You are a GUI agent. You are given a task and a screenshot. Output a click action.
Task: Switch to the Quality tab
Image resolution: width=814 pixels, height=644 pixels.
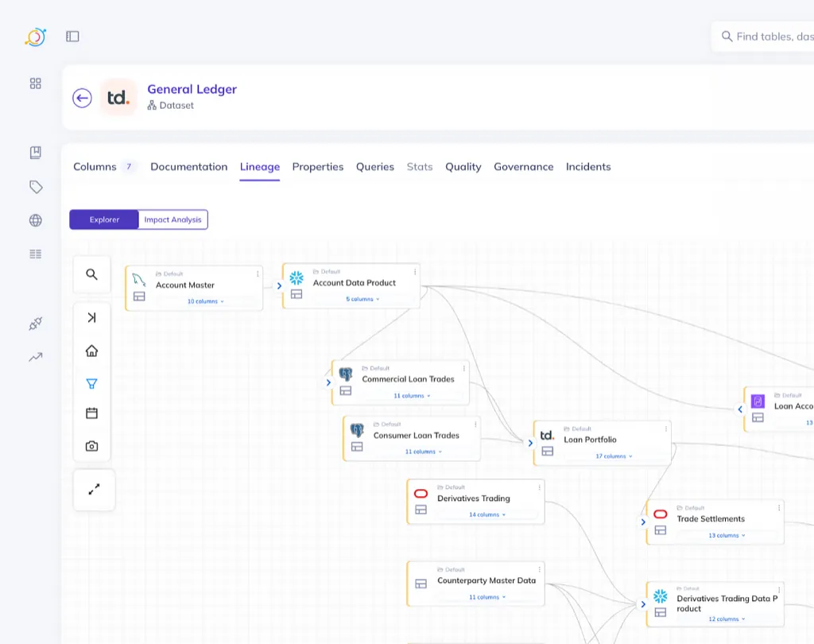click(x=463, y=167)
